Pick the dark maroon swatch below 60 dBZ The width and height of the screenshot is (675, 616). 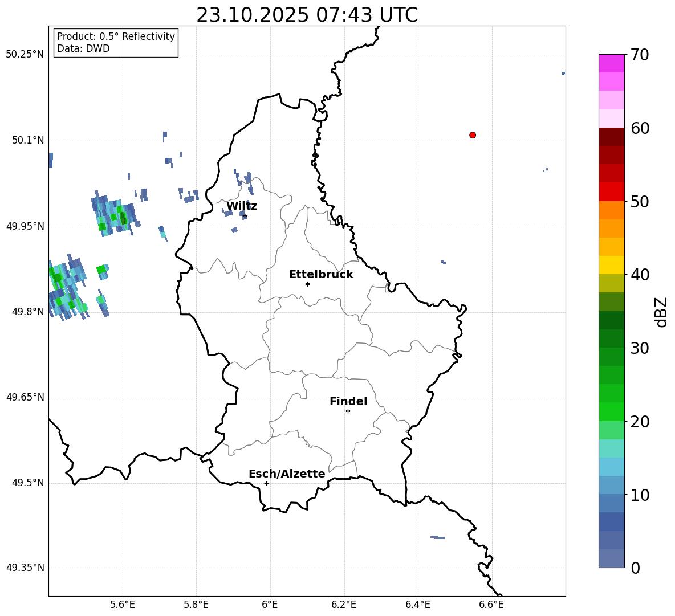(x=612, y=137)
